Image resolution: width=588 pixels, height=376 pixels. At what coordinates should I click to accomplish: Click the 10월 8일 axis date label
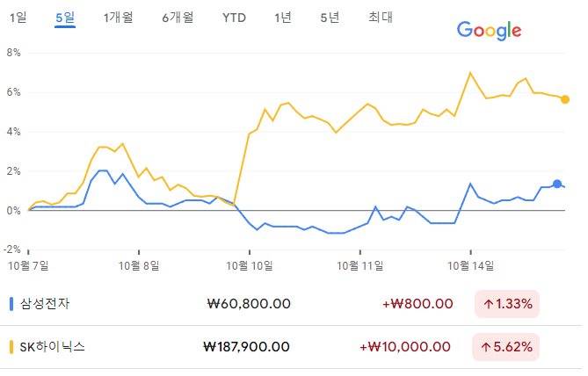(139, 266)
